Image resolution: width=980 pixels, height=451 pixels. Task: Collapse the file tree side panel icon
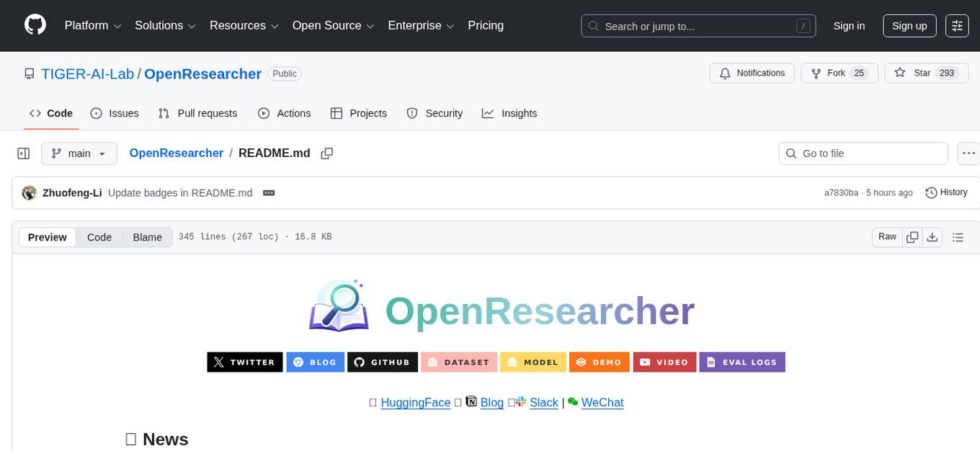point(23,153)
